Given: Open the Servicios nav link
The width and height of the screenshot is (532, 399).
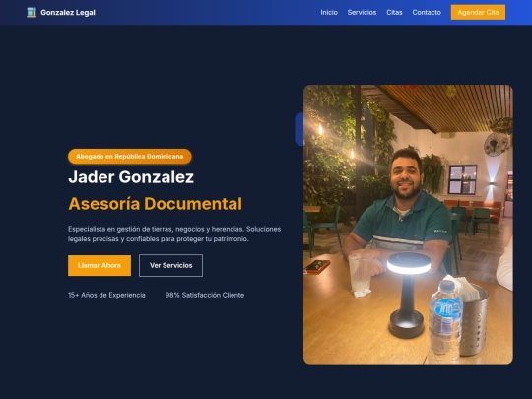Looking at the screenshot, I should tap(362, 12).
